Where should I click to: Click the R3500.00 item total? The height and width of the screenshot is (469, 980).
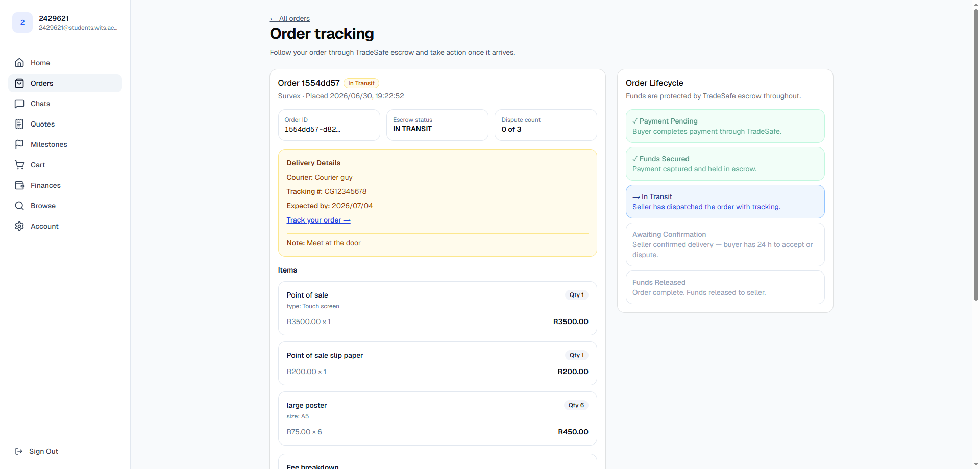pos(571,322)
